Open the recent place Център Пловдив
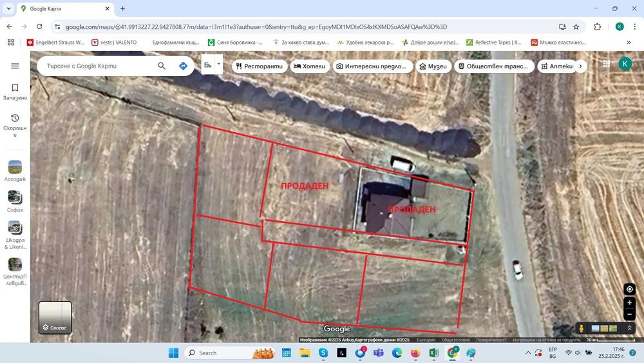The height and width of the screenshot is (363, 644). (x=15, y=271)
